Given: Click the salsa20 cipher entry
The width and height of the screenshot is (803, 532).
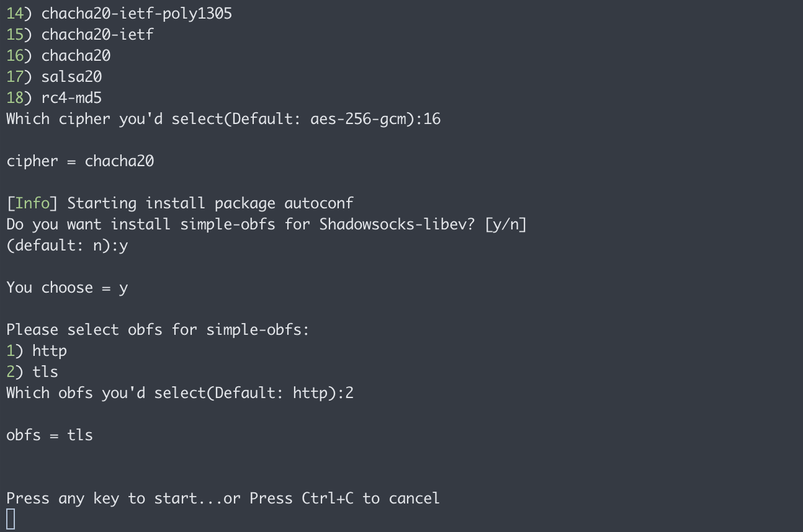Looking at the screenshot, I should pyautogui.click(x=54, y=76).
